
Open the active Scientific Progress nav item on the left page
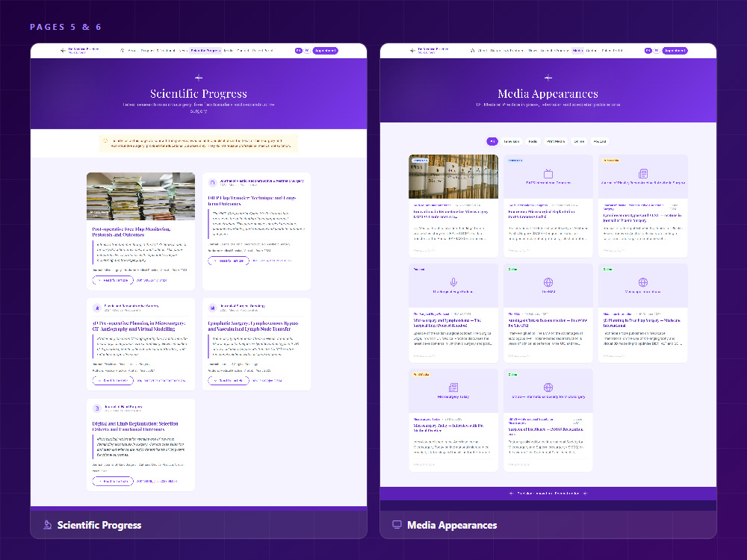pos(206,51)
